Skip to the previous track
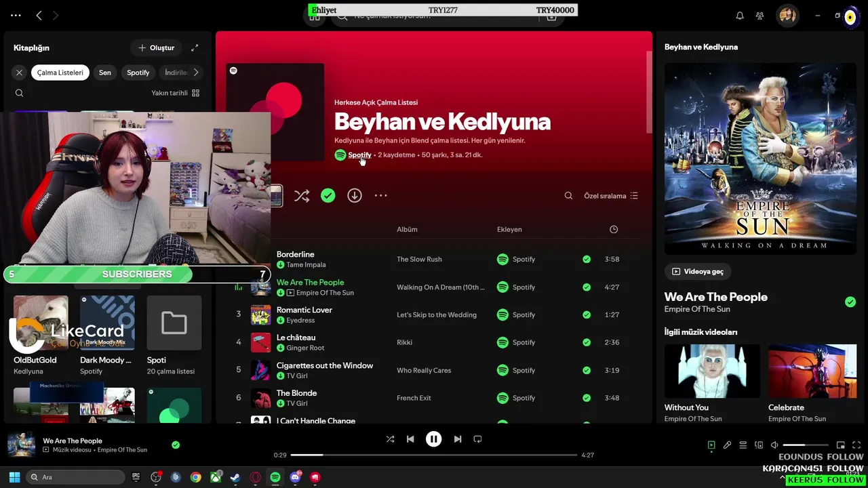The width and height of the screenshot is (868, 488). [x=410, y=439]
